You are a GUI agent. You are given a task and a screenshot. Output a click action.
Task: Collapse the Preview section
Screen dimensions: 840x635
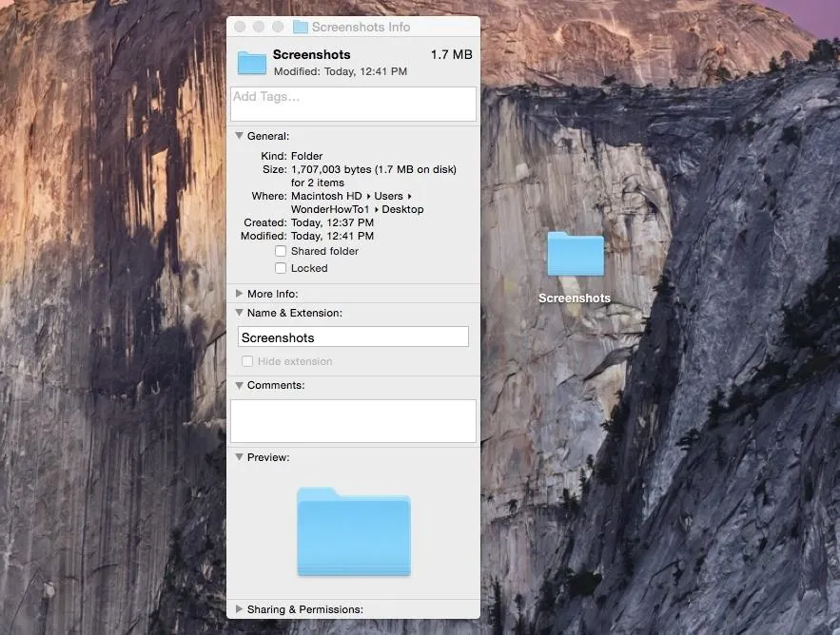[239, 457]
